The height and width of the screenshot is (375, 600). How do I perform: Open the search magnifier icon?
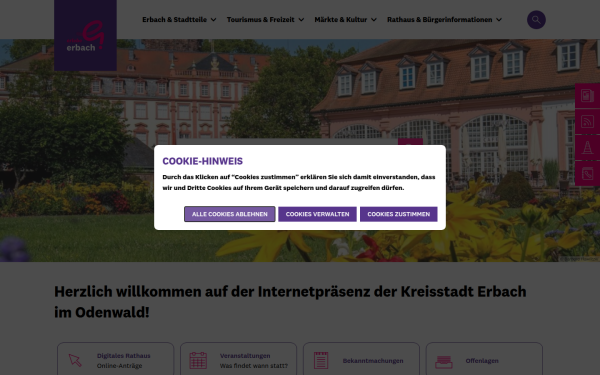[x=536, y=20]
